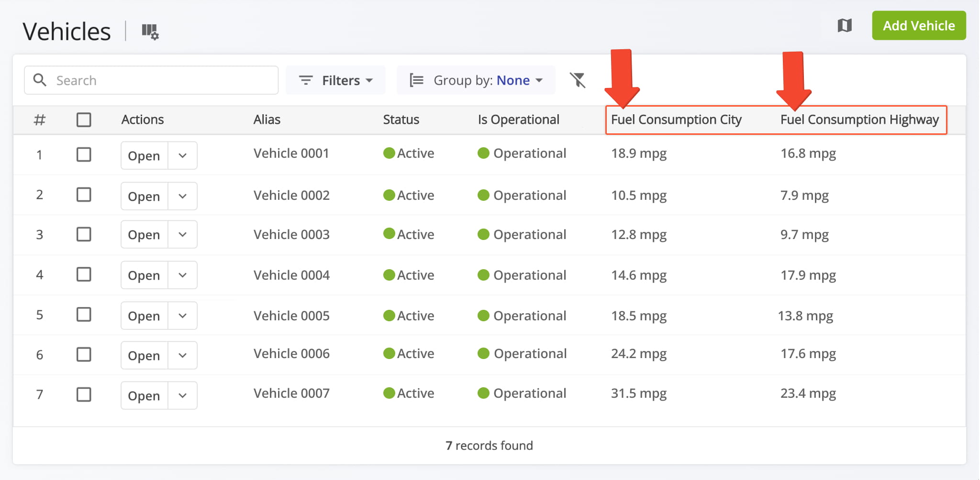This screenshot has width=980, height=480.
Task: Click the alias text Vehicle 0007
Action: click(x=291, y=393)
